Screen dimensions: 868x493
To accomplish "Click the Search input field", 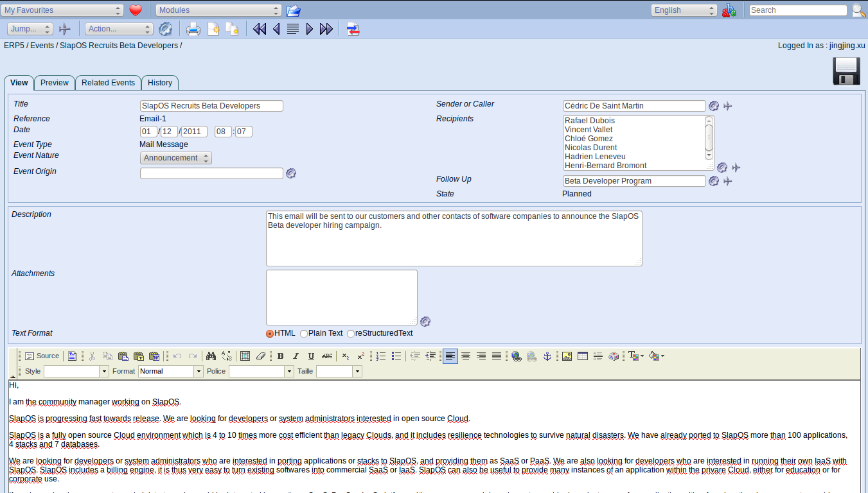I will (798, 10).
